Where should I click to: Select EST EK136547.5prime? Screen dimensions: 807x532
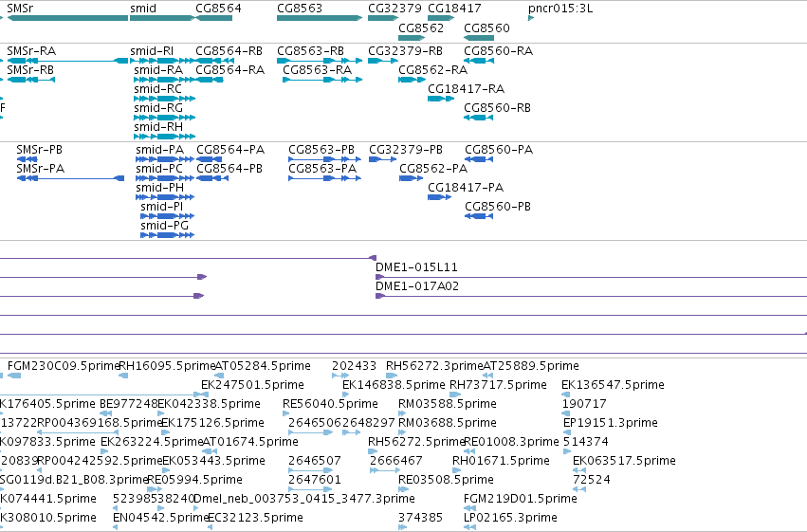click(x=613, y=385)
